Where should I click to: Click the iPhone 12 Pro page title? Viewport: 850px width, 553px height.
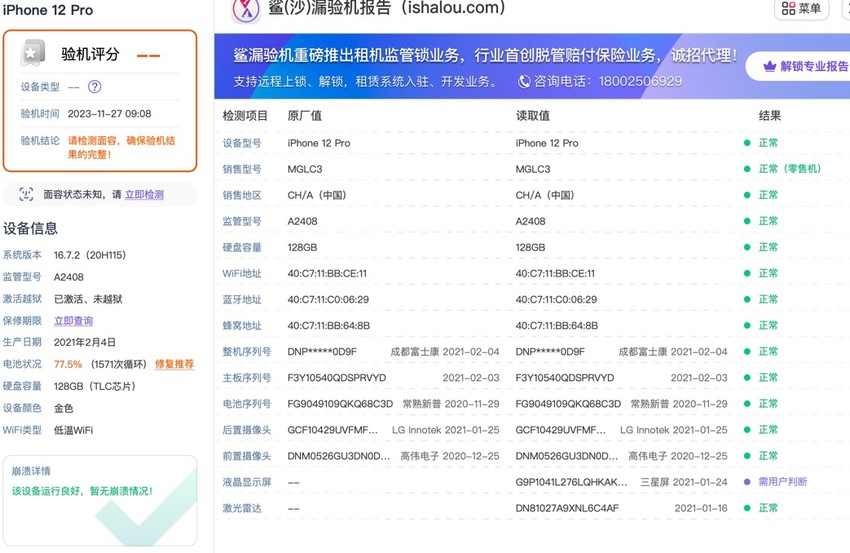click(x=48, y=10)
